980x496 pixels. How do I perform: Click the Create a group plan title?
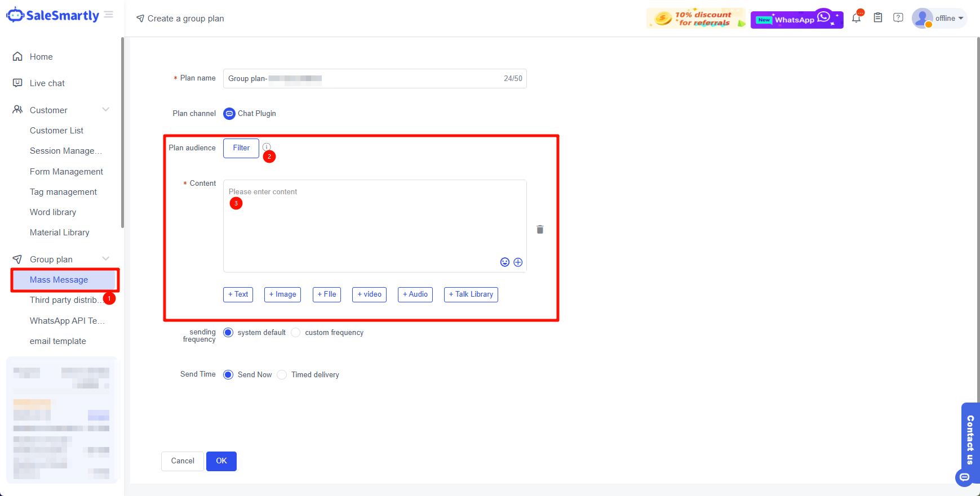[x=186, y=19]
